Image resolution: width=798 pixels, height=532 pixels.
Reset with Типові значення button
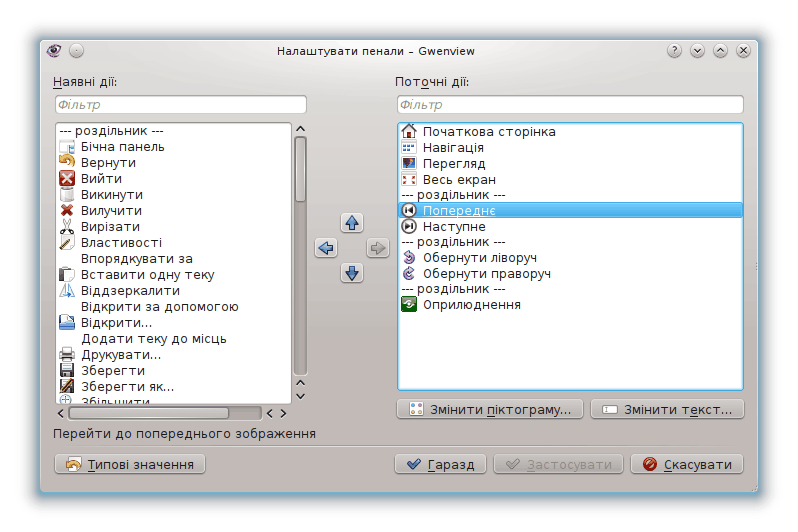pyautogui.click(x=130, y=464)
